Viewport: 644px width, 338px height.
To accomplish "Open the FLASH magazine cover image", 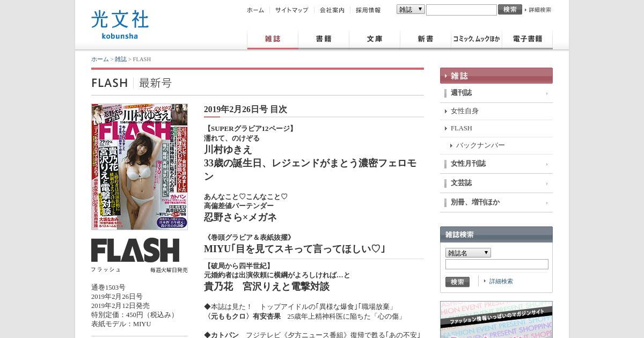I will click(140, 167).
